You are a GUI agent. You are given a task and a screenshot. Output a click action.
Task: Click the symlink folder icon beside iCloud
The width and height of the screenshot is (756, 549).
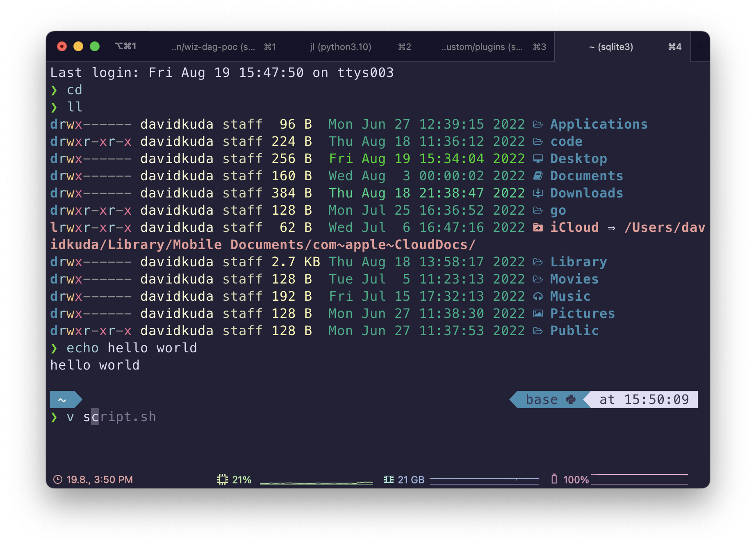[x=538, y=227]
